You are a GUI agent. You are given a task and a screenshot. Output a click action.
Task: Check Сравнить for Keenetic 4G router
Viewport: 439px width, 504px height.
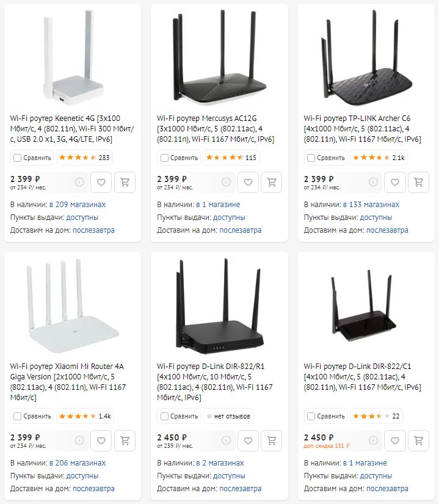tap(17, 158)
